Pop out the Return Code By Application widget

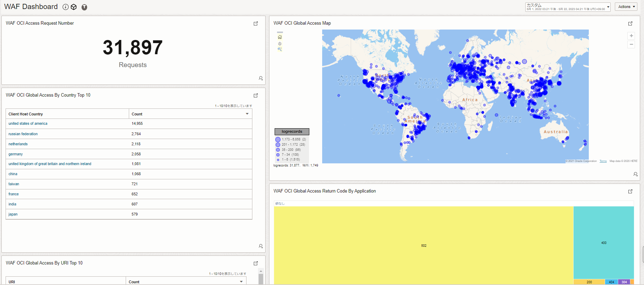(630, 192)
